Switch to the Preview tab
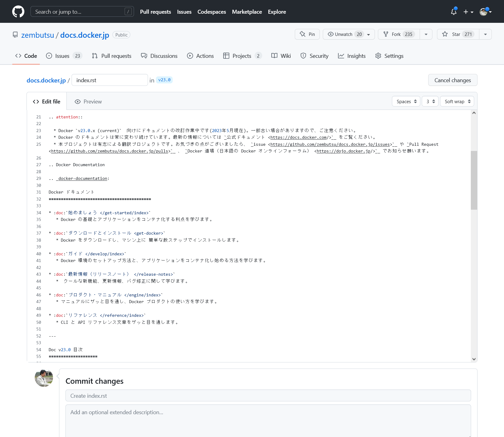 (88, 101)
